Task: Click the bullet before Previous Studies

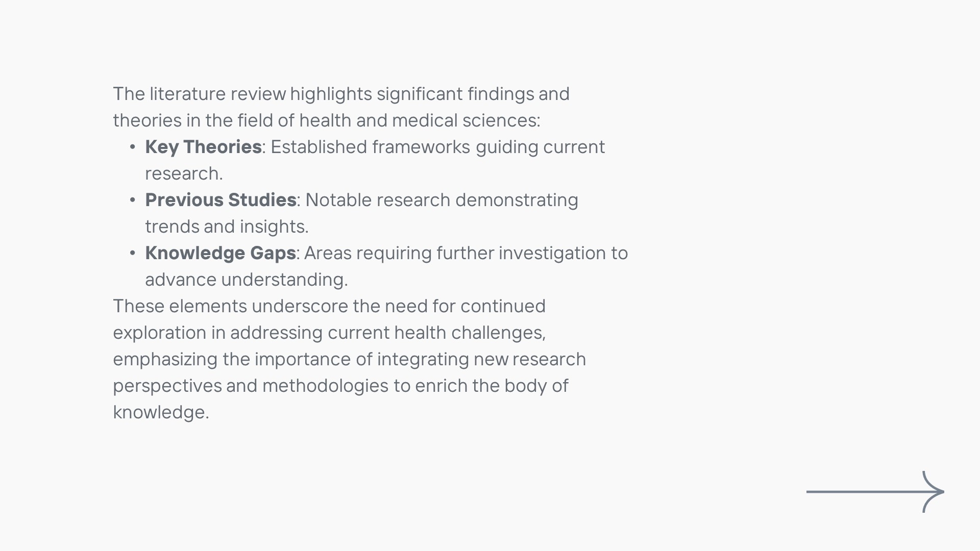Action: click(133, 201)
